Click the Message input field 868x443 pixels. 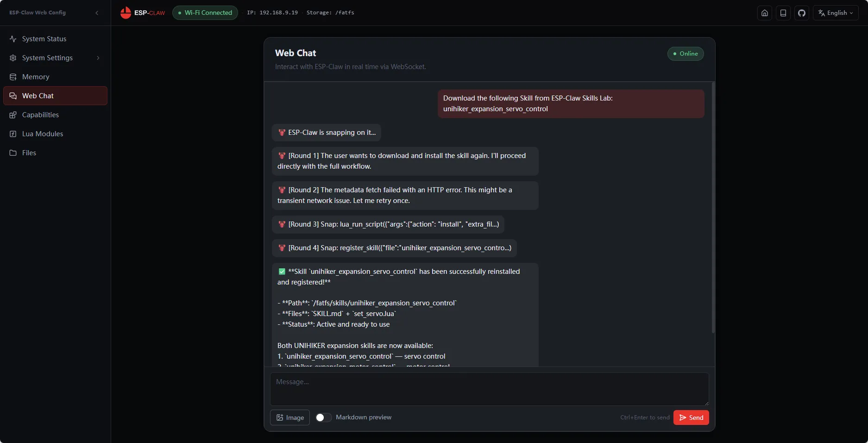(x=490, y=389)
